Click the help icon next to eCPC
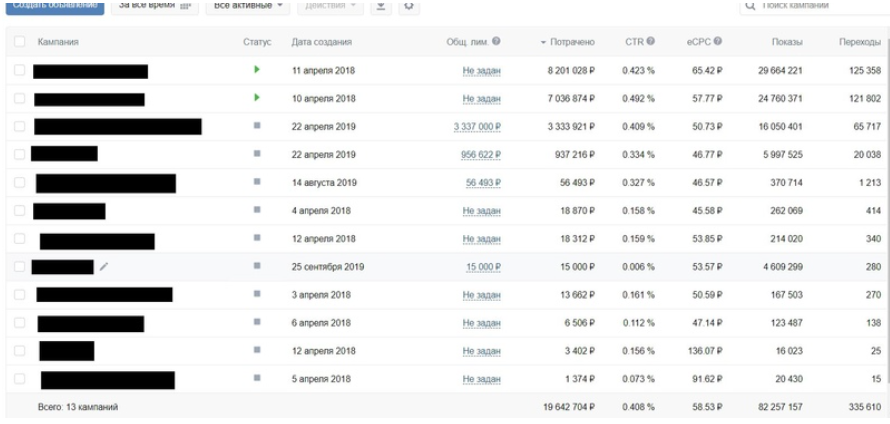890x424 pixels. coord(718,41)
